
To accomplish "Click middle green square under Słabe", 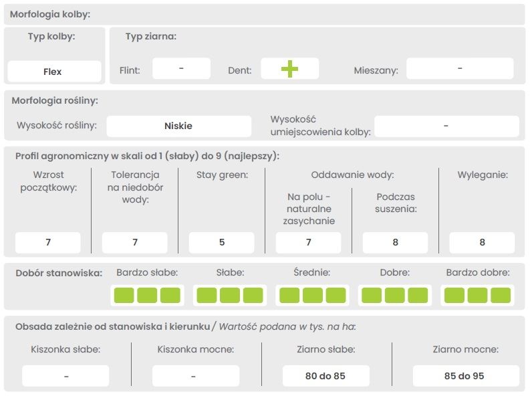I will coord(230,295).
